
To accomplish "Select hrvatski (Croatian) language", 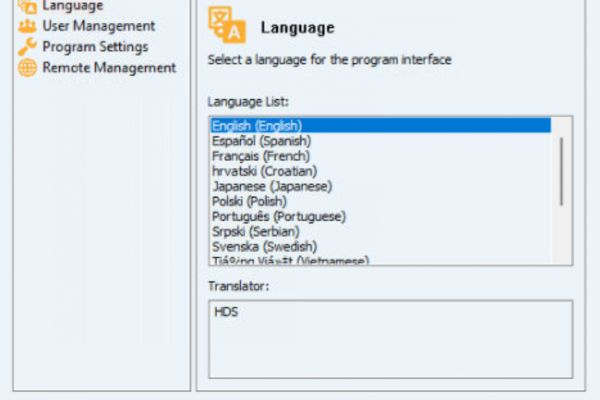I will click(x=381, y=171).
